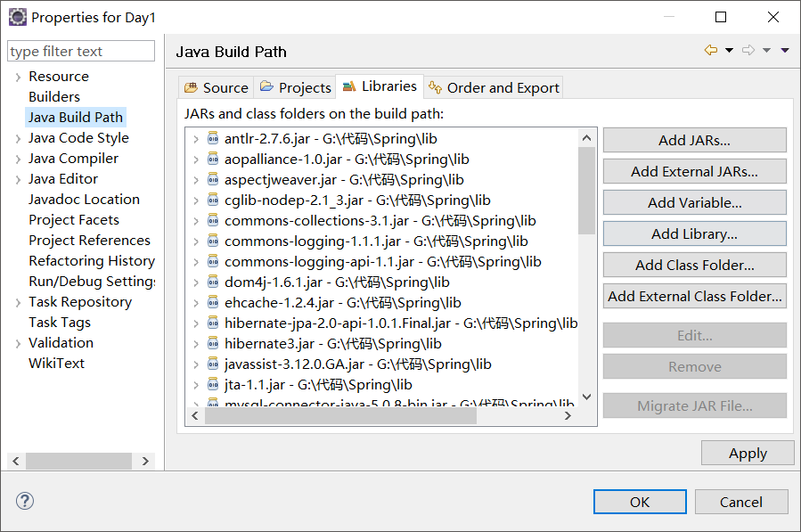Click the help question mark icon
Screen dimensions: 801x532
click(25, 501)
